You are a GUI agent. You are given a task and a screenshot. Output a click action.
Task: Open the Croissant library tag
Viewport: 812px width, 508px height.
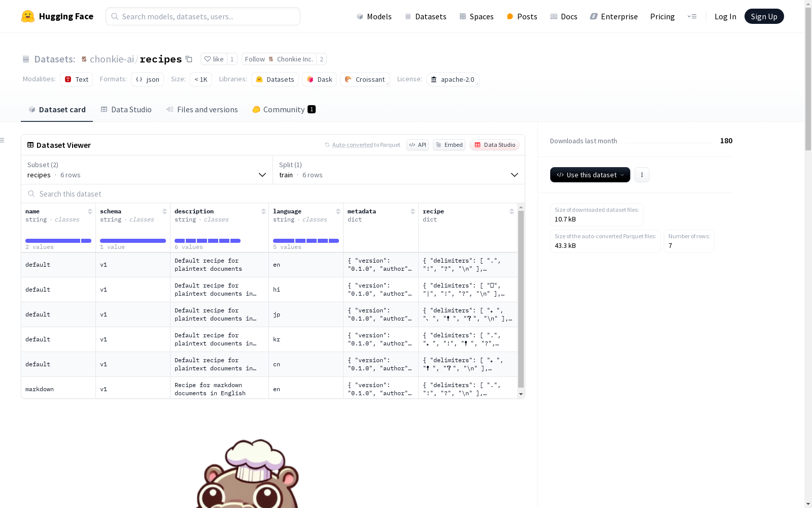[365, 79]
